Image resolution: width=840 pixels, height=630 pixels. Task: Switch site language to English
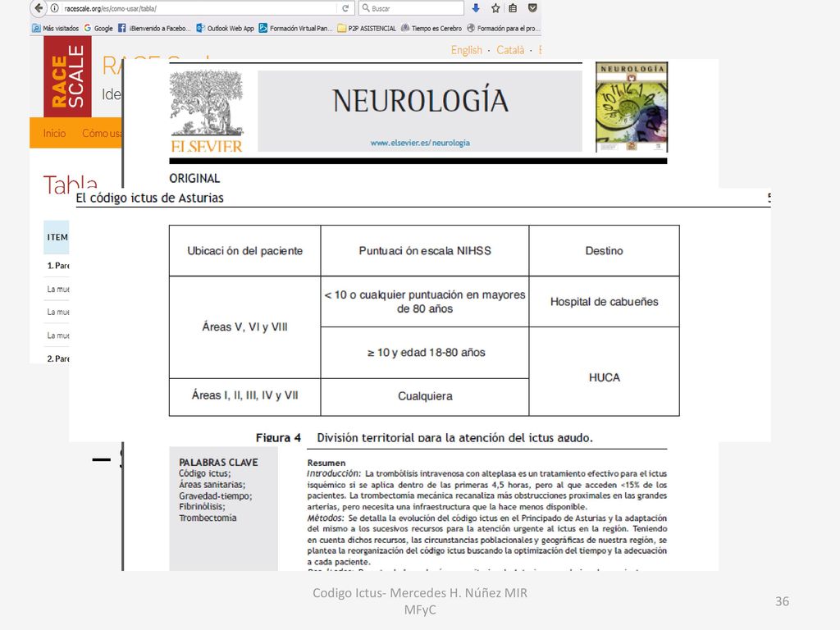click(467, 50)
